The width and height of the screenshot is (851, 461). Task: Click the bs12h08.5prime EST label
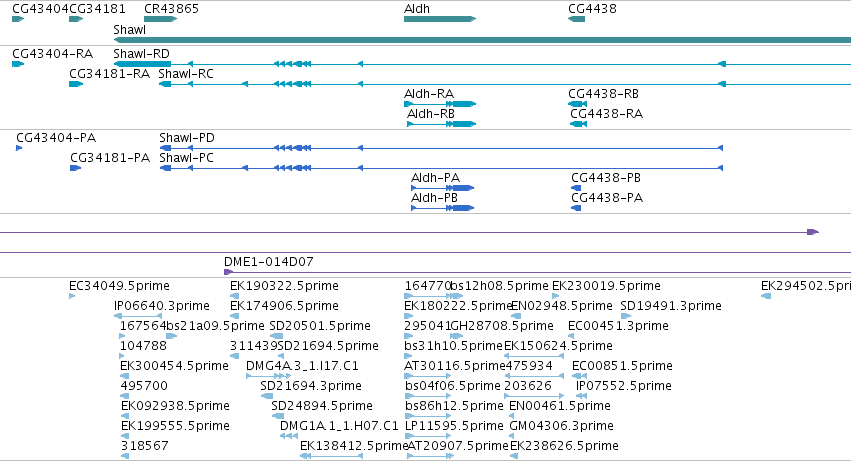coord(500,286)
